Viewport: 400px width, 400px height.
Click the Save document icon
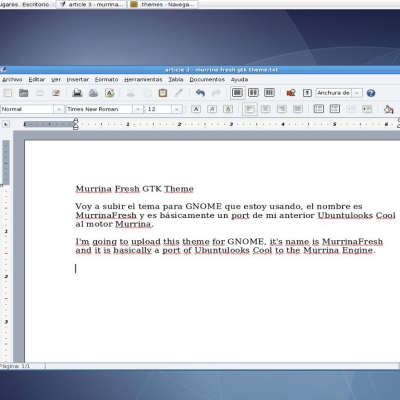pyautogui.click(x=40, y=93)
